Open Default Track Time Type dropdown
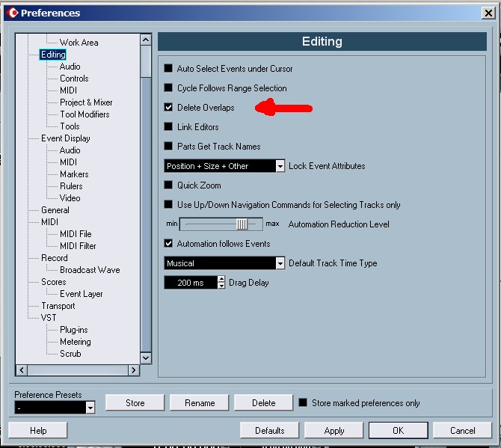 280,263
